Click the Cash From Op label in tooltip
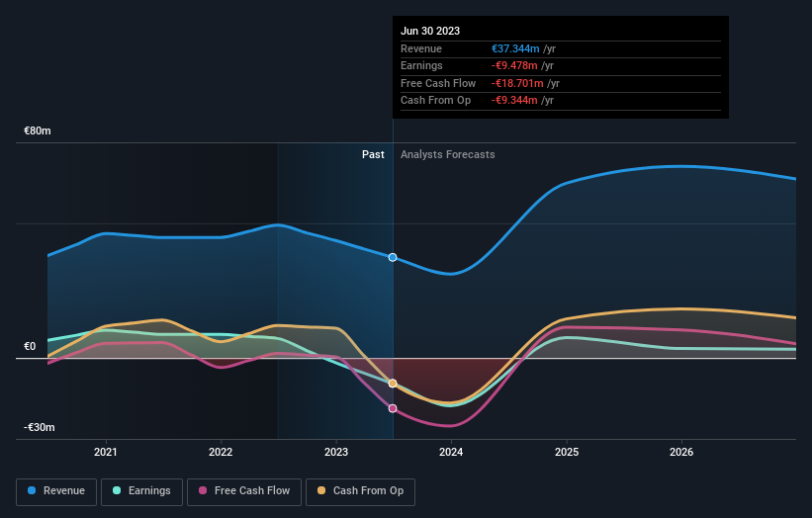812x518 pixels. [x=435, y=101]
